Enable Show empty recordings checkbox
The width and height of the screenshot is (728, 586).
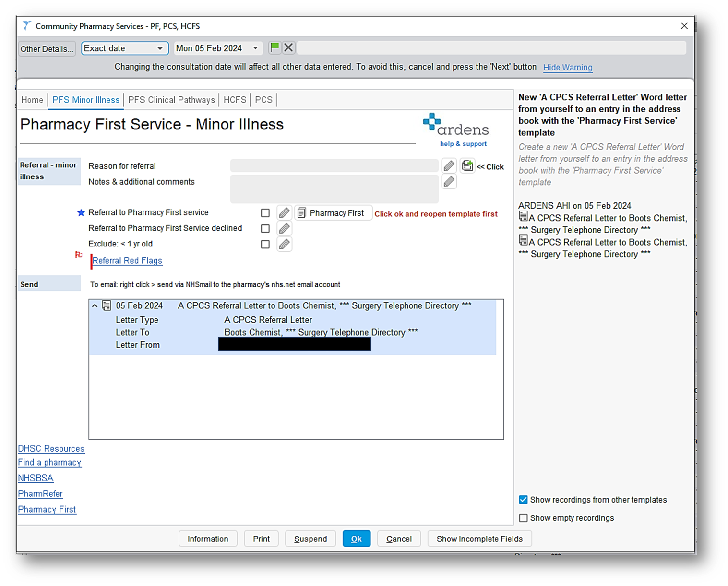(x=523, y=518)
